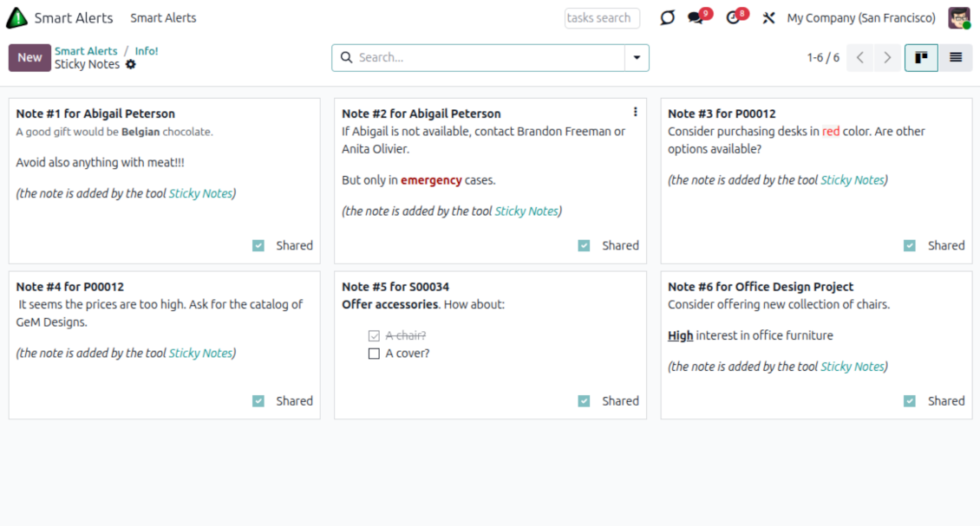Open the activities clock icon
This screenshot has height=526, width=980.
(734, 18)
